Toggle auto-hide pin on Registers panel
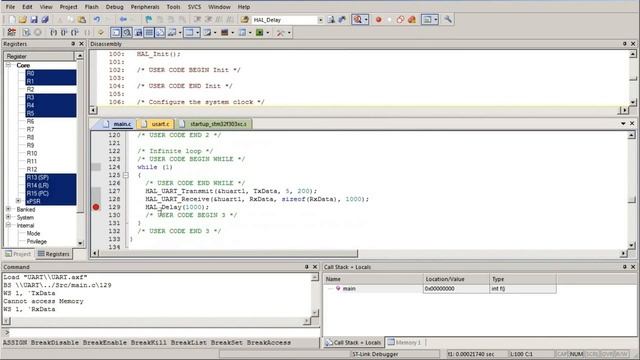Image resolution: width=640 pixels, height=360 pixels. [73, 44]
